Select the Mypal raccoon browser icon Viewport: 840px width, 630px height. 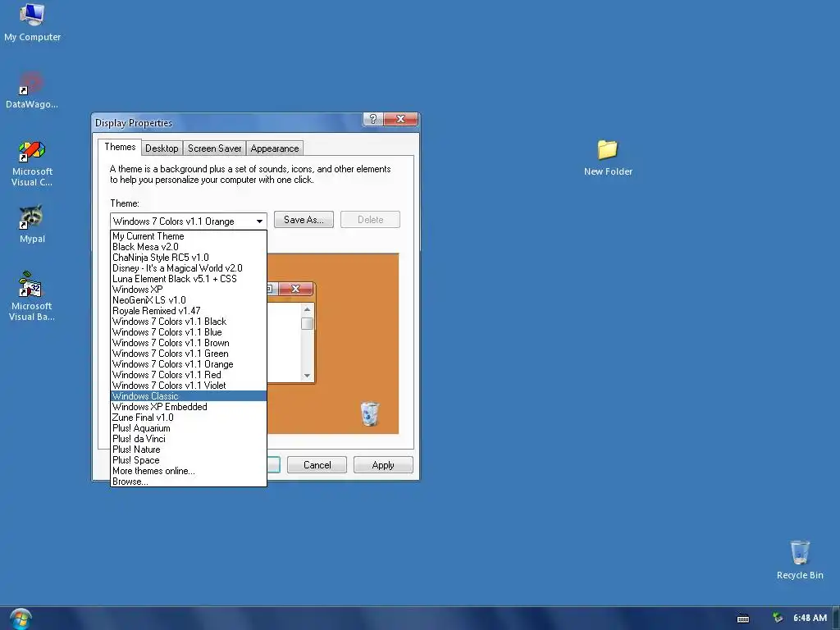(x=32, y=218)
